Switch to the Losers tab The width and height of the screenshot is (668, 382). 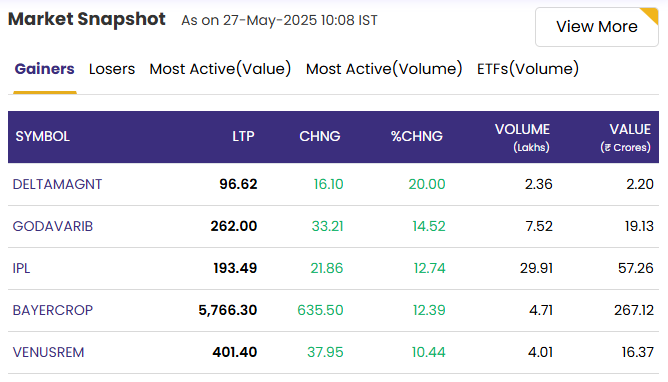click(112, 69)
